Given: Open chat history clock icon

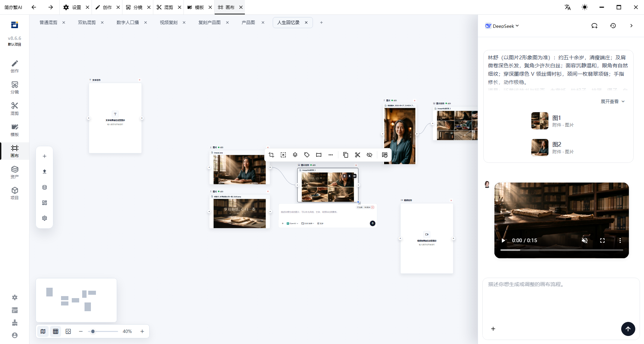Looking at the screenshot, I should [x=613, y=26].
